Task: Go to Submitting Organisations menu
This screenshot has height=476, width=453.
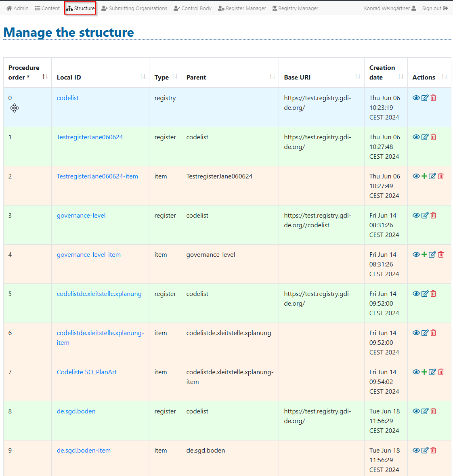Action: tap(134, 8)
